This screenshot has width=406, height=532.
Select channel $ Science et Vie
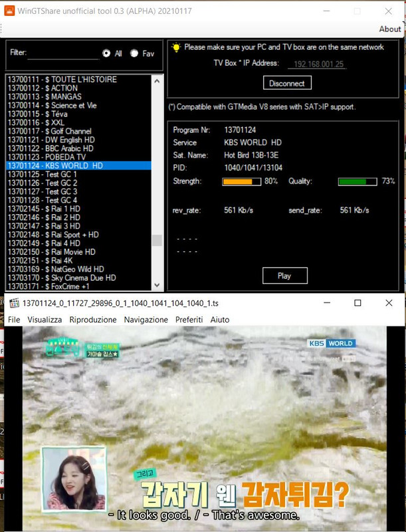(79, 105)
